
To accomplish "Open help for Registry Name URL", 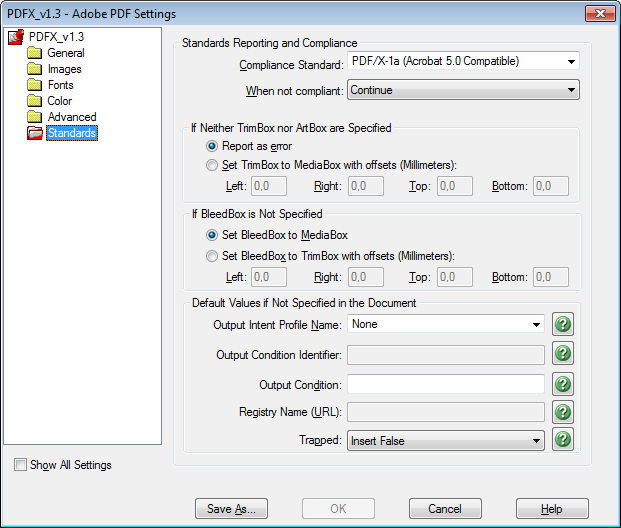I will (x=563, y=412).
